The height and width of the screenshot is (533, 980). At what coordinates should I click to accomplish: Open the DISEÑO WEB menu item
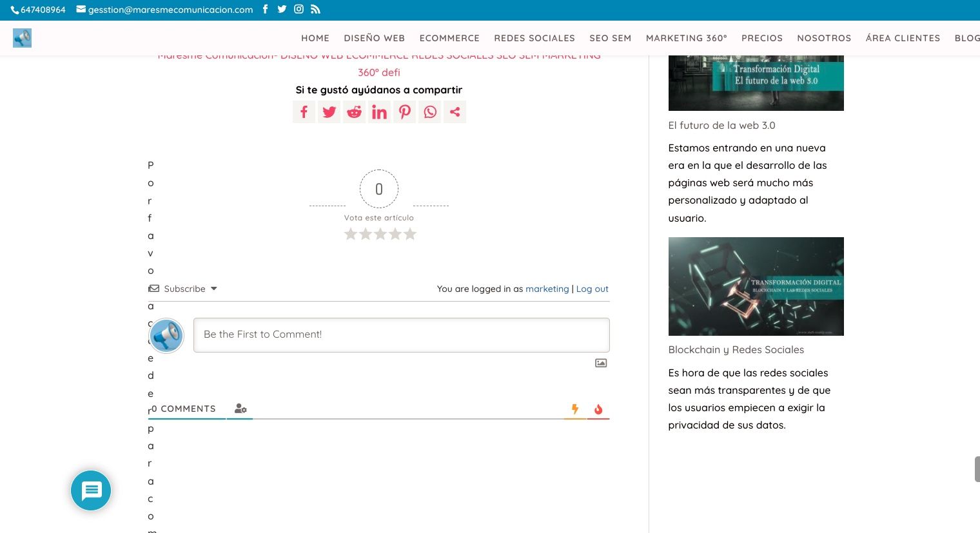[x=375, y=38]
